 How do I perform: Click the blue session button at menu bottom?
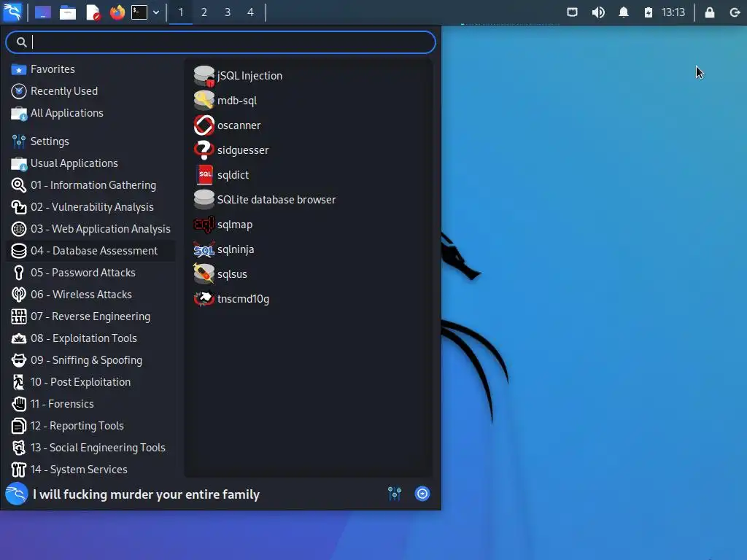[422, 494]
